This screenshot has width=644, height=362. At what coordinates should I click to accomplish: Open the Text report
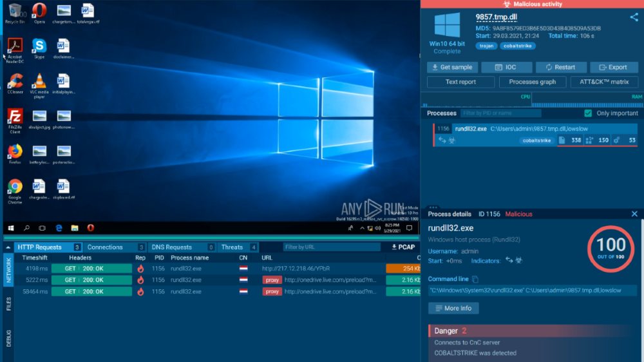460,82
